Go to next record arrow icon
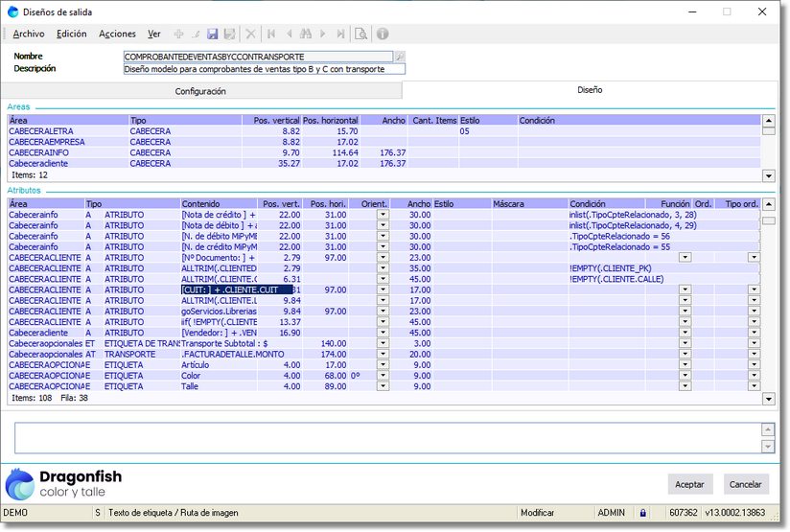Screen dimensions: 790x532 tap(323, 34)
